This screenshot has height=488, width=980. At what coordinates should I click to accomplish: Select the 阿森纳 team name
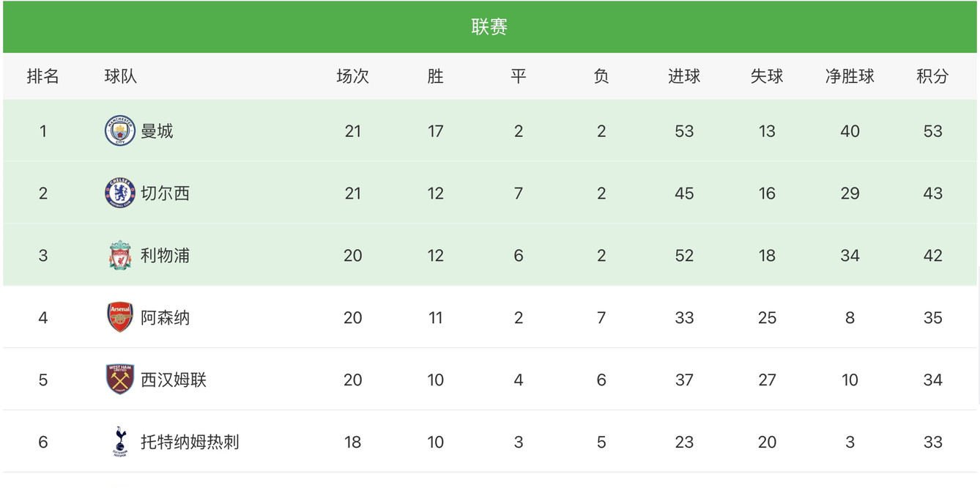tap(165, 317)
